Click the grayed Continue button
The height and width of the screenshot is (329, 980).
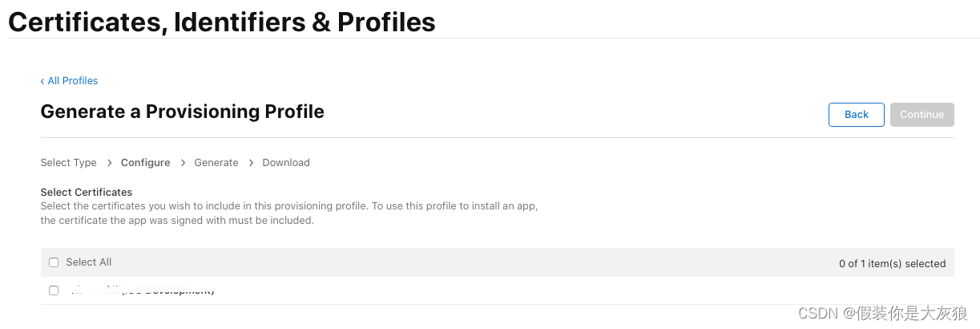(922, 115)
